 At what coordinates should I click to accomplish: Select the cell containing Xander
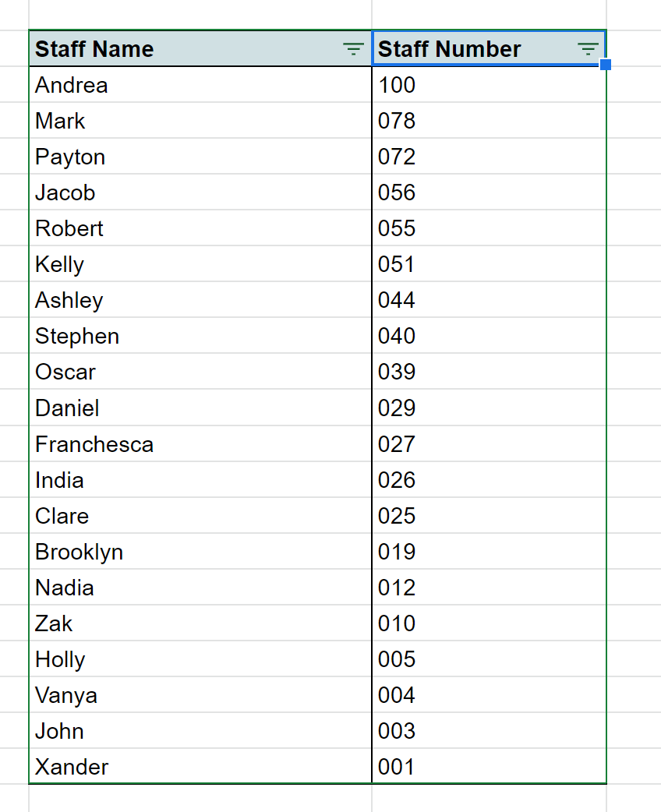[200, 767]
